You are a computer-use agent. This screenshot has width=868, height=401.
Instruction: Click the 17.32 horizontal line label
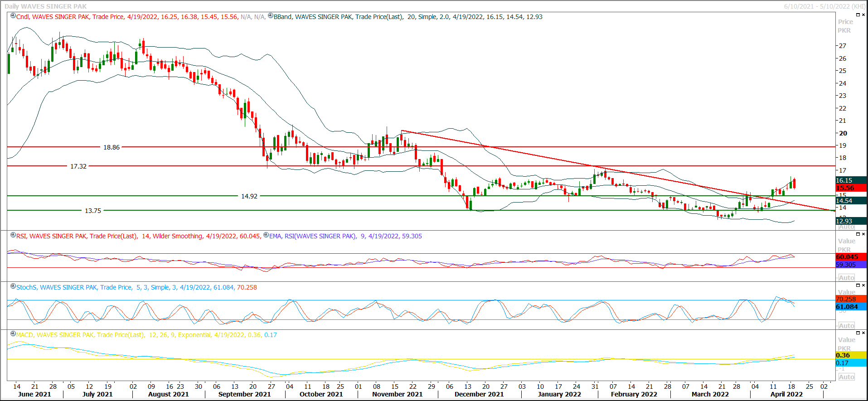click(78, 166)
